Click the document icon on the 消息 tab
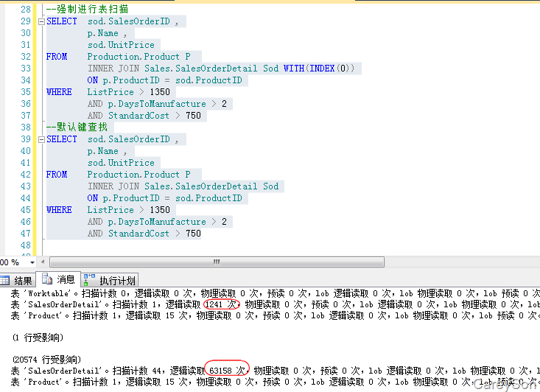The image size is (540, 392). (x=48, y=279)
